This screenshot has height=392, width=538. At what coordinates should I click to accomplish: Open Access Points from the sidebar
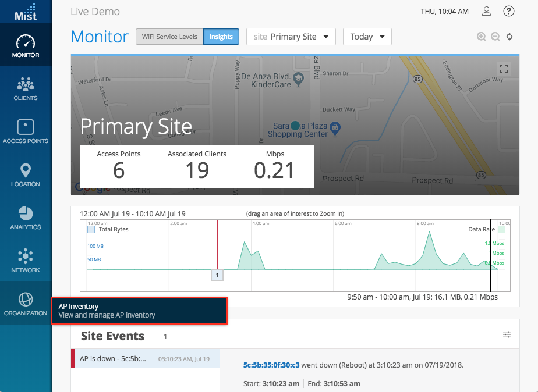[26, 132]
